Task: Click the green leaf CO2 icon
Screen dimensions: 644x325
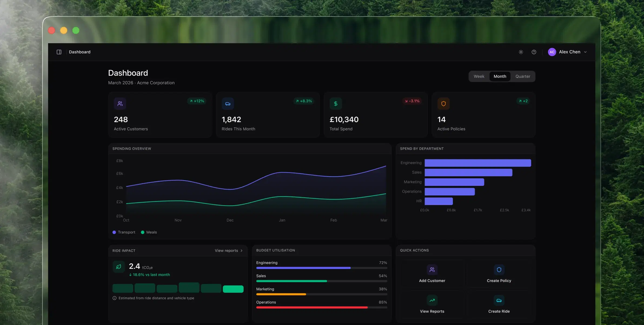Action: (x=119, y=267)
